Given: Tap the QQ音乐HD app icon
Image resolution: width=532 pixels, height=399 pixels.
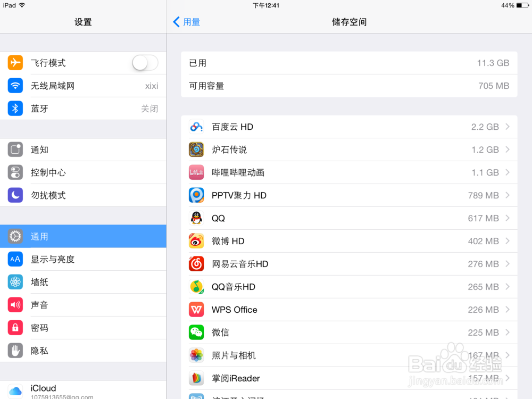Looking at the screenshot, I should point(196,287).
